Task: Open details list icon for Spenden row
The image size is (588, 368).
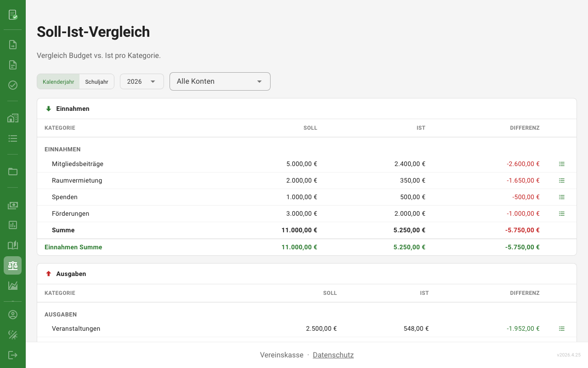Action: click(561, 197)
